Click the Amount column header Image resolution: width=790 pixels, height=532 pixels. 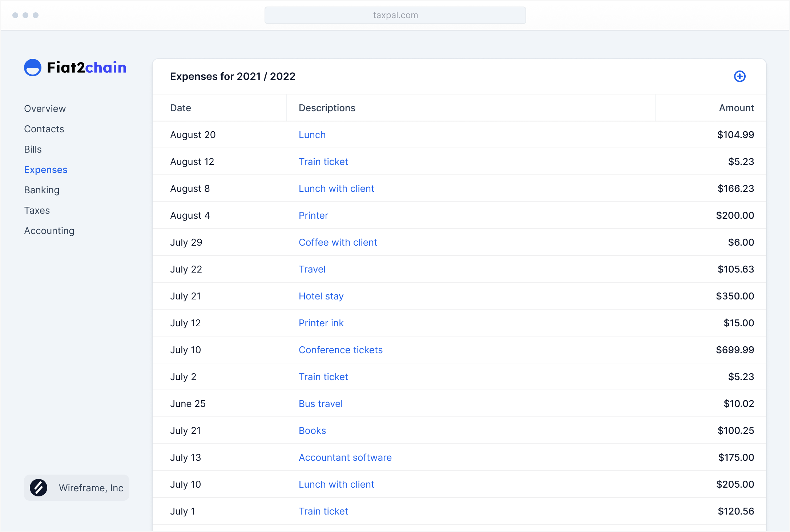click(737, 108)
